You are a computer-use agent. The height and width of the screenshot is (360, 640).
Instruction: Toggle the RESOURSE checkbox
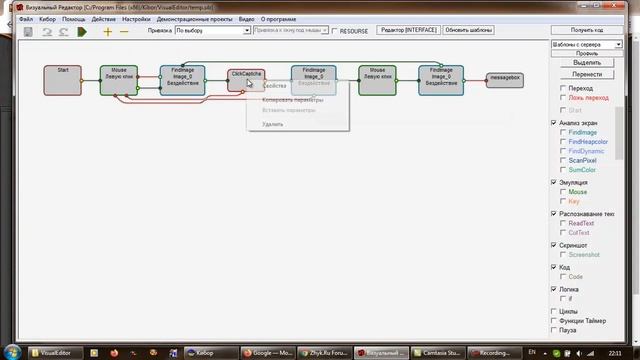tap(335, 31)
